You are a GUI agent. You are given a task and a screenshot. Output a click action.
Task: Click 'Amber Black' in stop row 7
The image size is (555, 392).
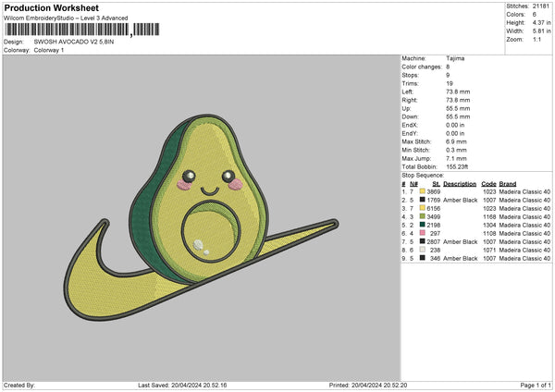click(x=460, y=241)
